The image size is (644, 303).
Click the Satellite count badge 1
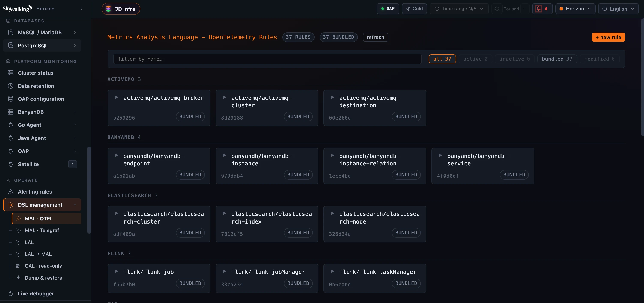(x=72, y=164)
